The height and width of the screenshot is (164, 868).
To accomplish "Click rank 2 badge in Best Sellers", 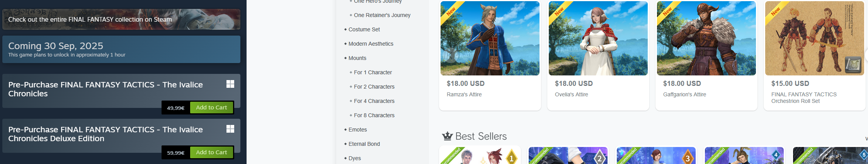I will tap(599, 158).
